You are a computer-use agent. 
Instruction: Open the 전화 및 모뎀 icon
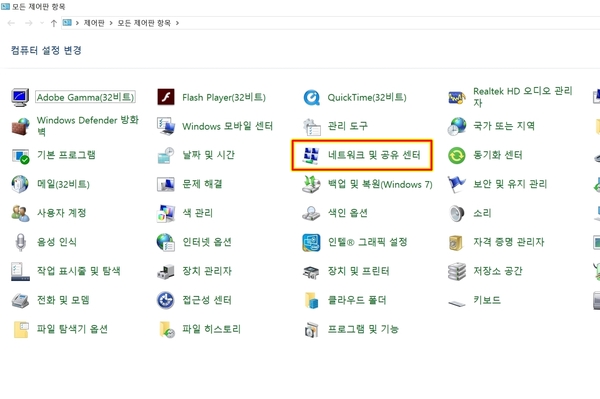(20, 301)
